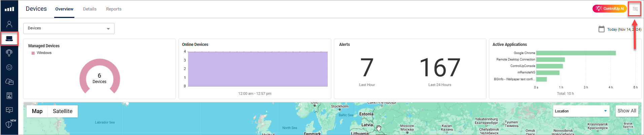Open the cloud servers icon in the sidebar

(9, 81)
